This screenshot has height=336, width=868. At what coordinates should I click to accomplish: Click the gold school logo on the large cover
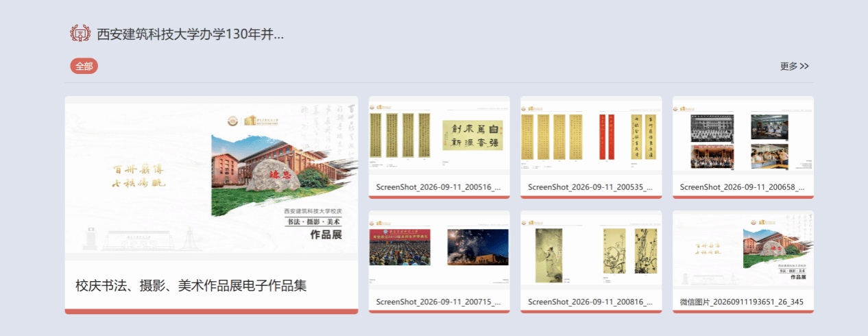point(234,121)
